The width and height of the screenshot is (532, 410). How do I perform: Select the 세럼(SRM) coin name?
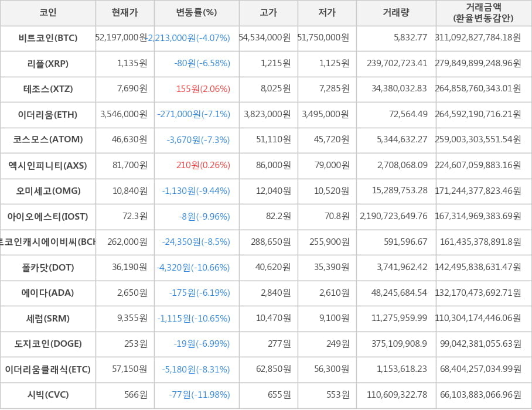pyautogui.click(x=48, y=318)
